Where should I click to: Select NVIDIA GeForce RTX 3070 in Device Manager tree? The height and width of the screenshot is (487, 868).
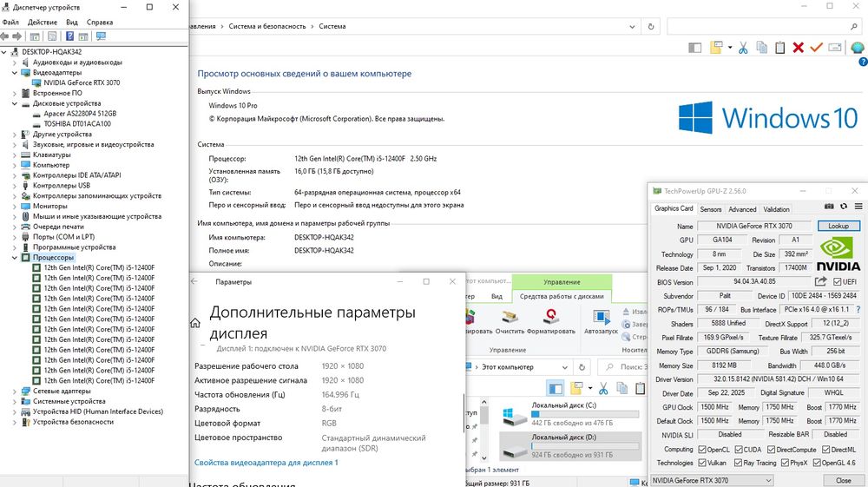(x=82, y=82)
